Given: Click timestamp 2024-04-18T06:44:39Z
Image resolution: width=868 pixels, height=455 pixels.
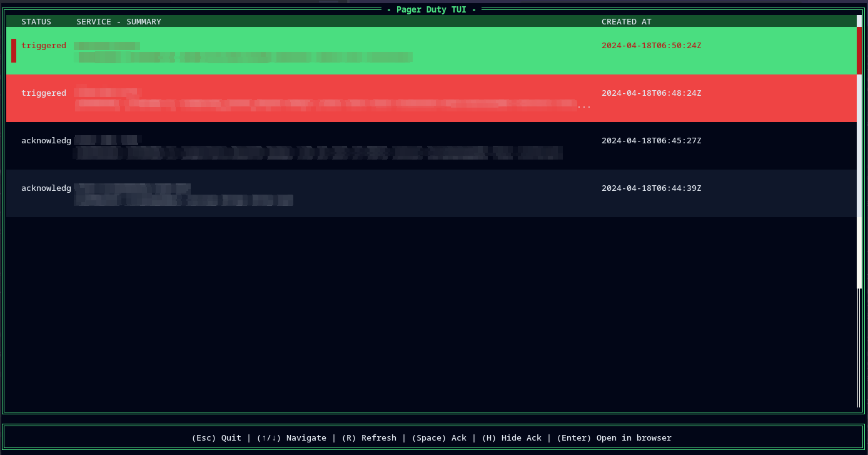Looking at the screenshot, I should pyautogui.click(x=652, y=188).
